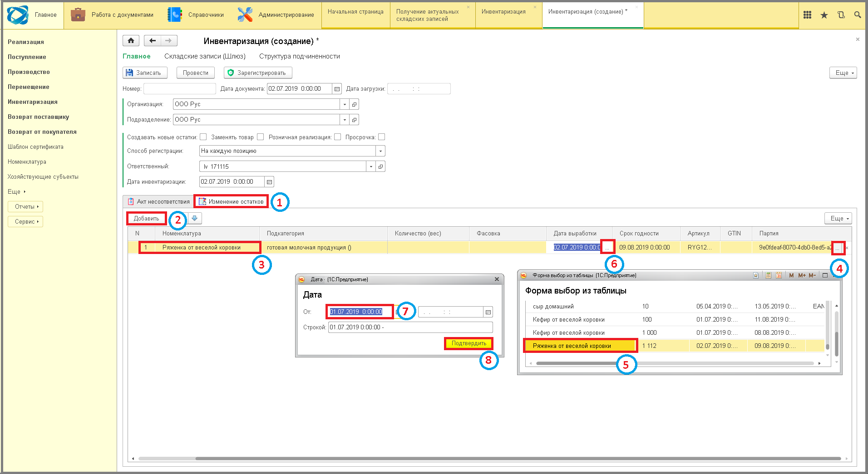The image size is (868, 474).
Task: Open the Справочники notebook section
Action: [195, 15]
